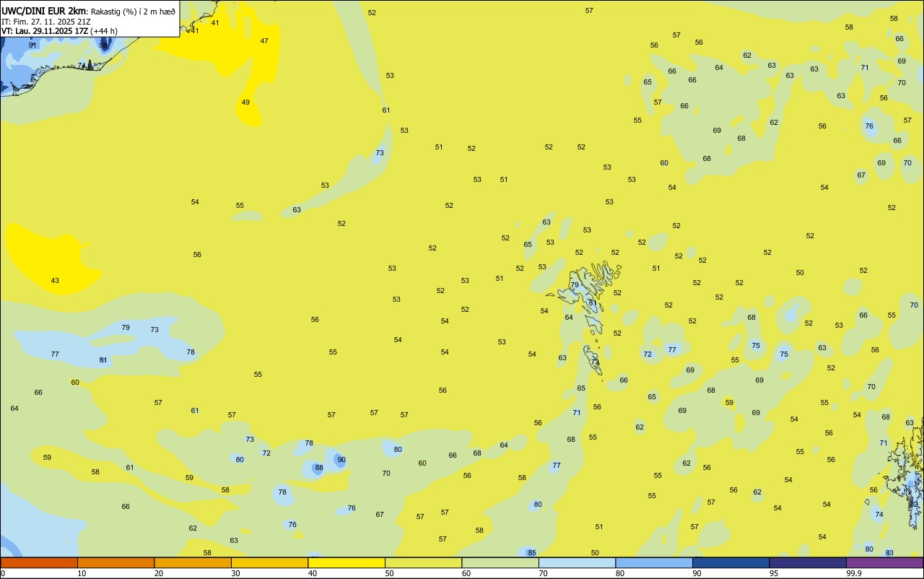This screenshot has width=924, height=579.
Task: Click the 70–80 light blue legend swatch
Action: (x=577, y=562)
